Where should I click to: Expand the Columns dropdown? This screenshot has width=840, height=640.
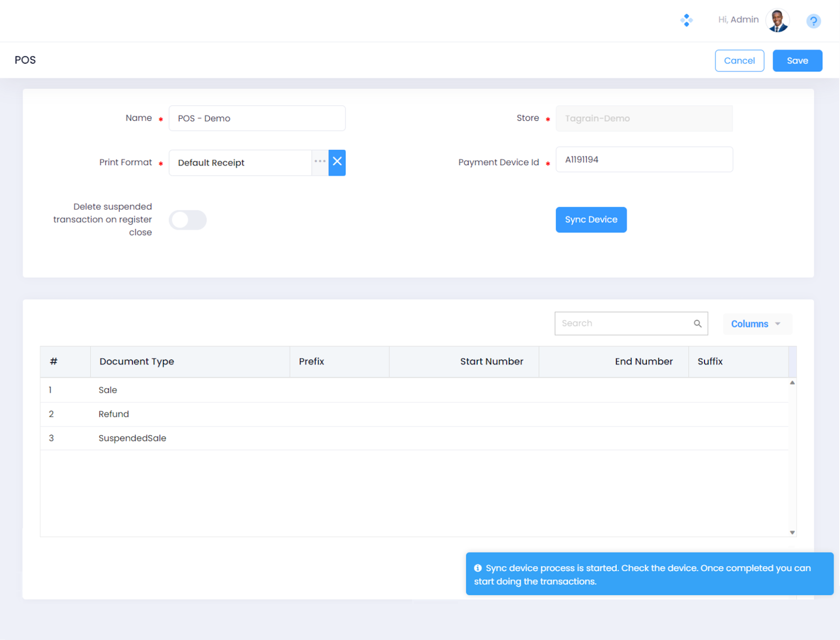tap(756, 324)
